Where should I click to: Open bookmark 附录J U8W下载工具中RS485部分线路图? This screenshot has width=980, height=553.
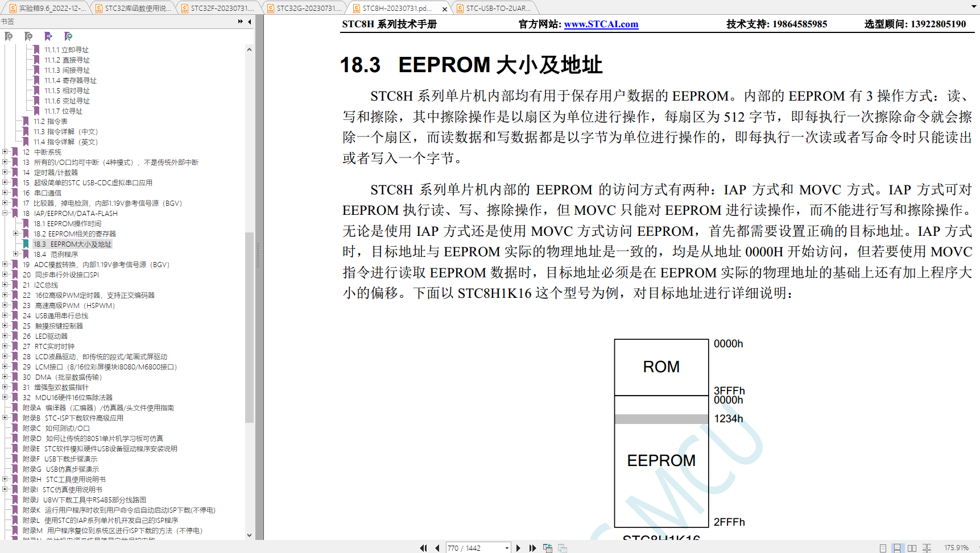pos(84,500)
